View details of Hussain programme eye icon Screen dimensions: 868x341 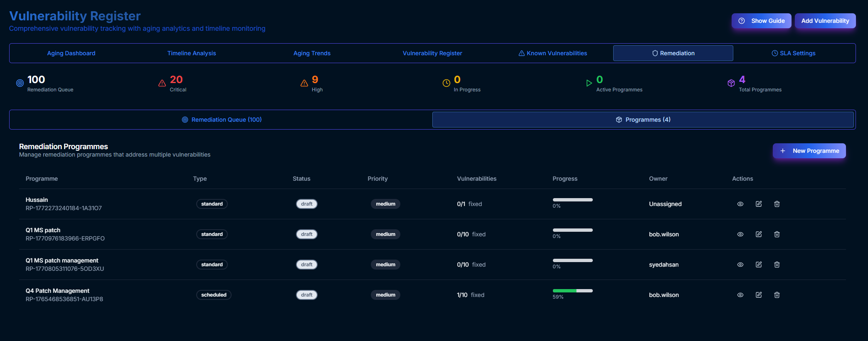tap(740, 204)
